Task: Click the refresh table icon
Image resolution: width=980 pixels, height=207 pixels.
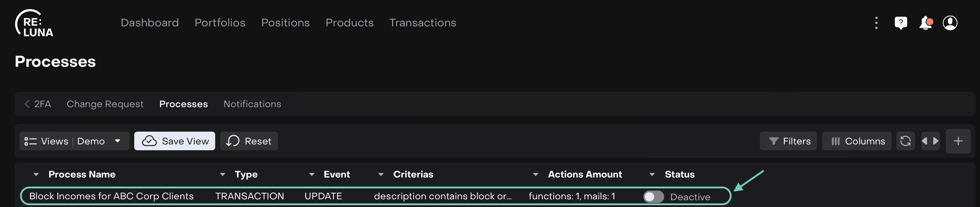Action: click(x=905, y=141)
